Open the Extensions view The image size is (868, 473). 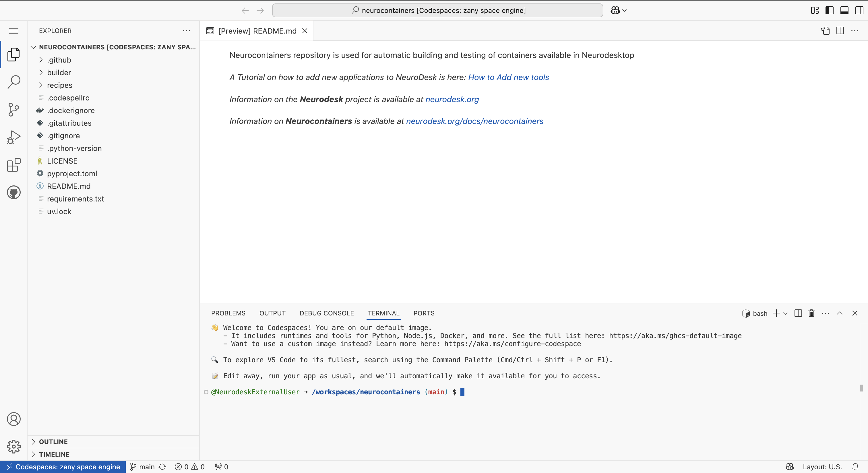(x=14, y=165)
